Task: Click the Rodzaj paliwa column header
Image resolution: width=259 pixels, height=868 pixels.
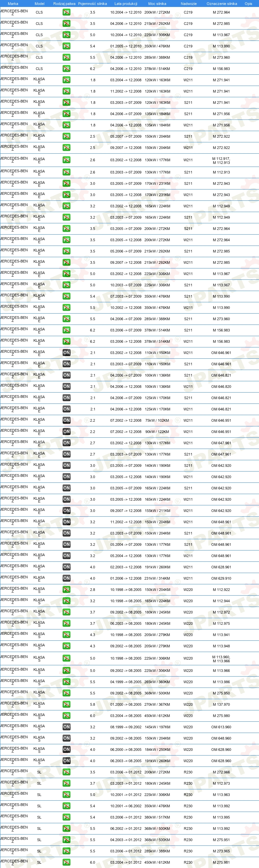Action: (64, 4)
